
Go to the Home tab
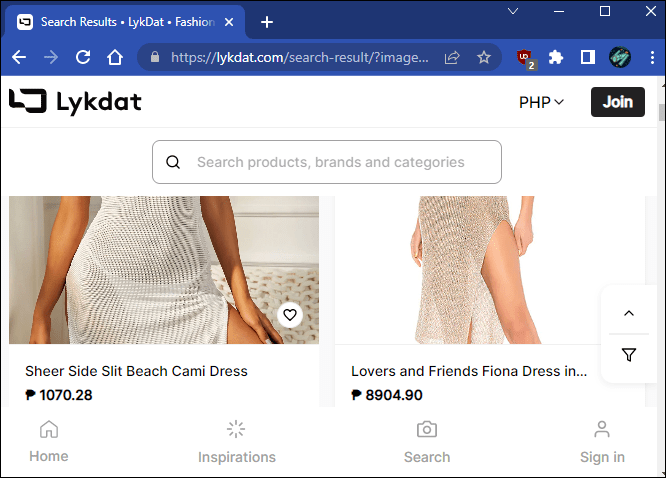click(48, 441)
